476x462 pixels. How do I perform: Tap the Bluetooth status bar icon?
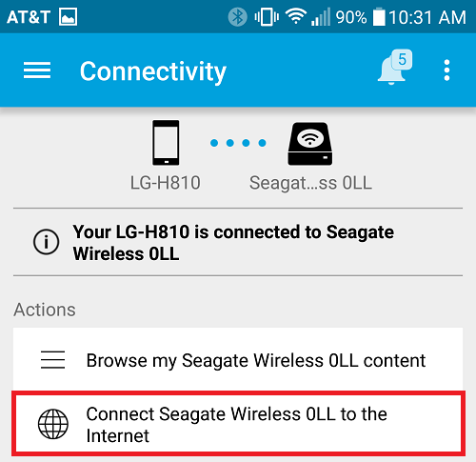click(237, 17)
